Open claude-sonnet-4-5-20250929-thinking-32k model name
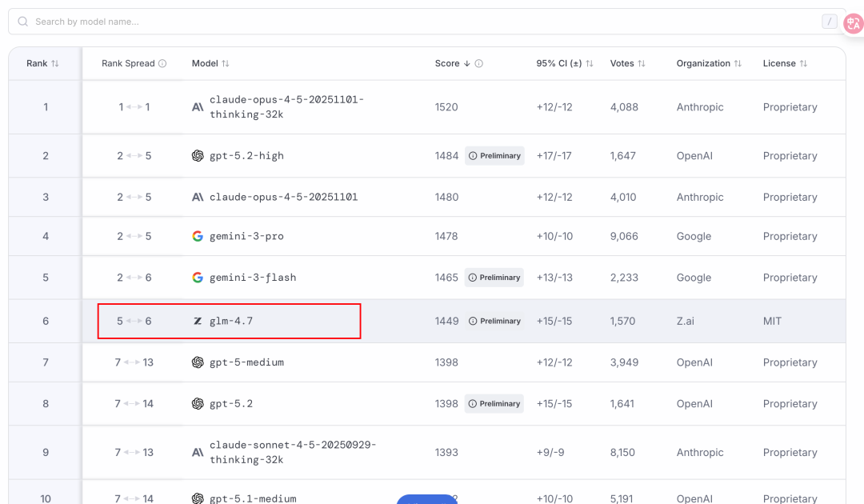 click(x=293, y=452)
